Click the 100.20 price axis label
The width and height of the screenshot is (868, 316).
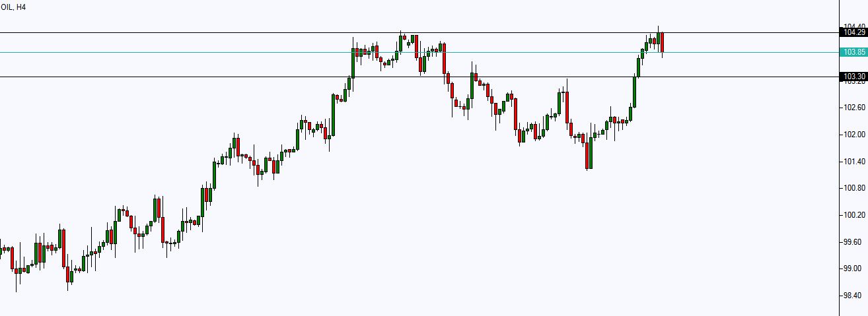coord(854,215)
